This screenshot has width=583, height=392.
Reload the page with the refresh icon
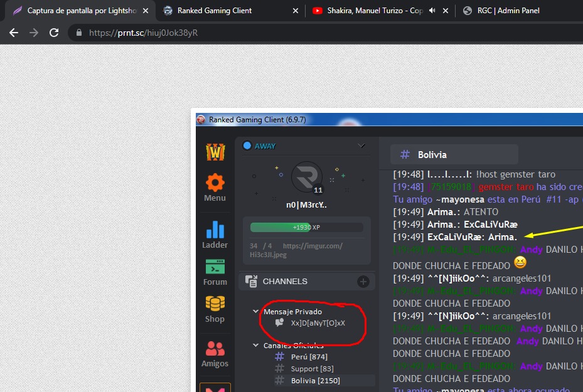pos(55,33)
